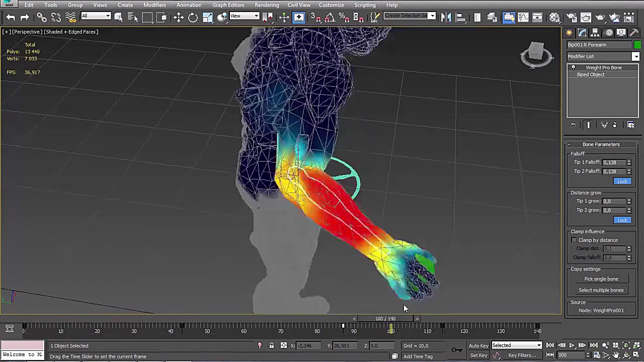Activate the Select and Rotate tool
The image size is (644, 362).
(193, 18)
